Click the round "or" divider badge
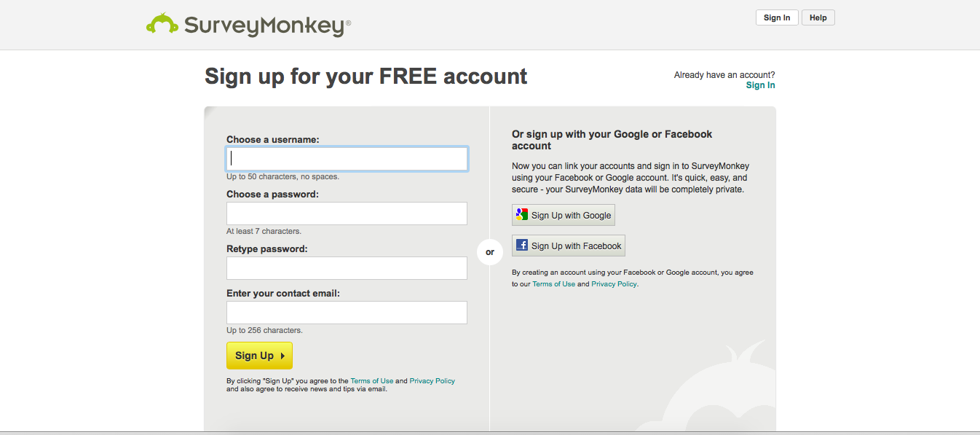This screenshot has width=980, height=435. 490,252
